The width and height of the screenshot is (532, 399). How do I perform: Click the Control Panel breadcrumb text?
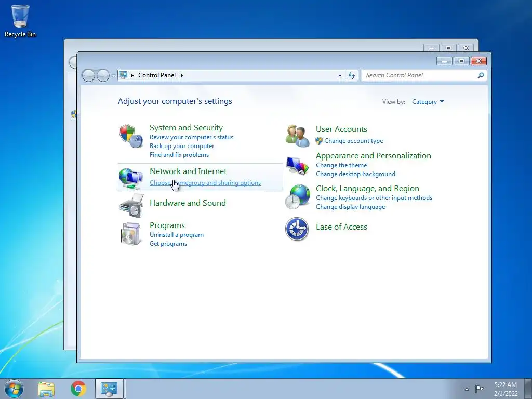pyautogui.click(x=157, y=75)
